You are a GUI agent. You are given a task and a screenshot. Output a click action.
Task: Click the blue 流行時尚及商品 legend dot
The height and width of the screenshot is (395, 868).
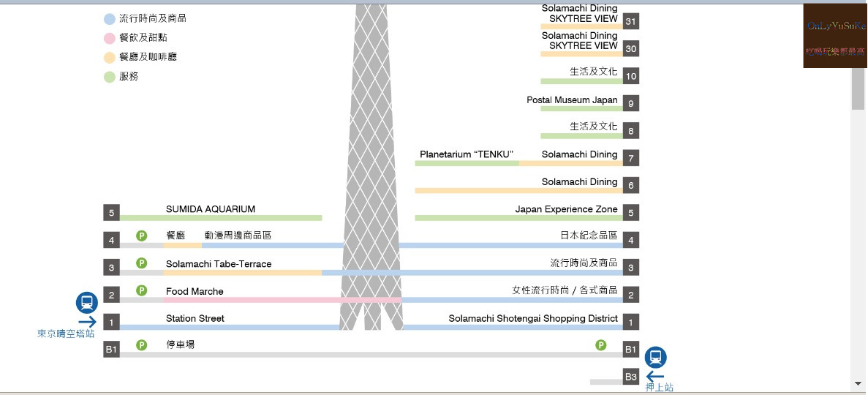[110, 19]
